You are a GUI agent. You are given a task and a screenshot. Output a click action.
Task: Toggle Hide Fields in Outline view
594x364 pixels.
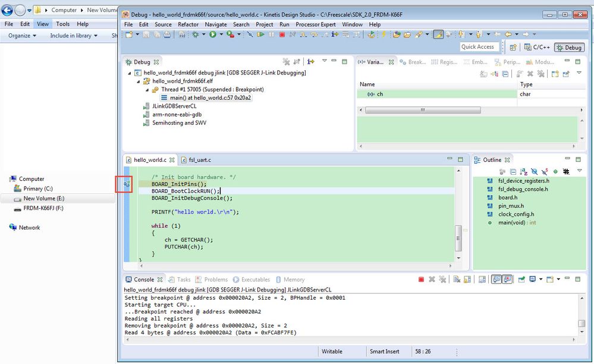[534, 171]
